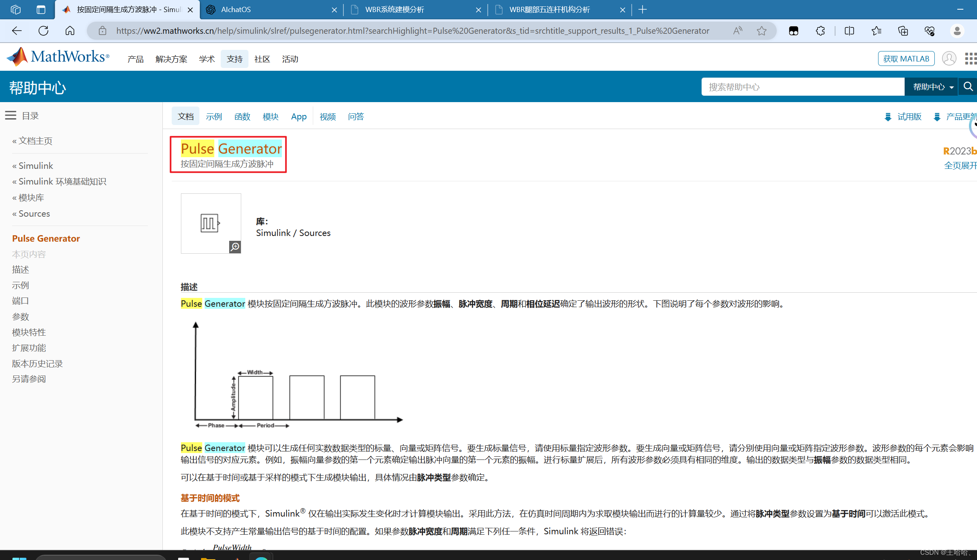Jump to 扩展功能 section in sidebar
This screenshot has width=977, height=560.
pos(29,348)
